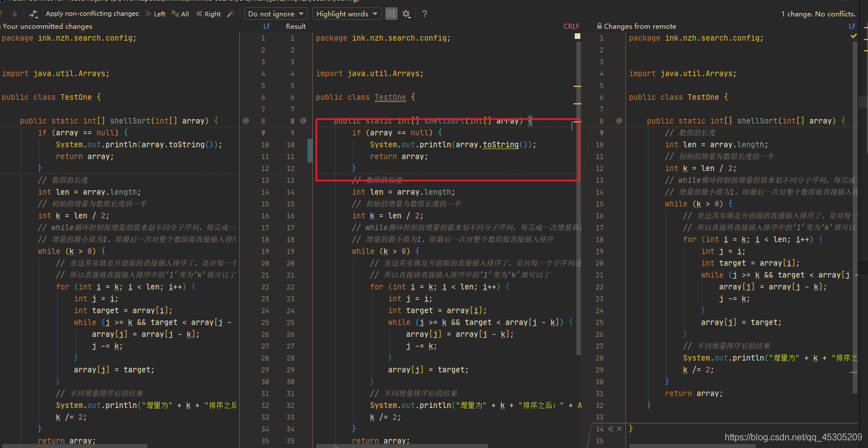
Task: Click 'package ink.nzh.search.config;' in remote pane
Action: coord(696,38)
